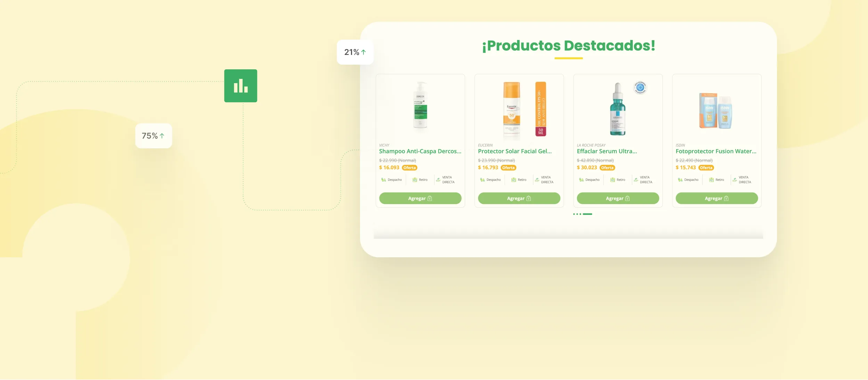Click the $ 42.890 (Normal) struck price

coord(595,160)
